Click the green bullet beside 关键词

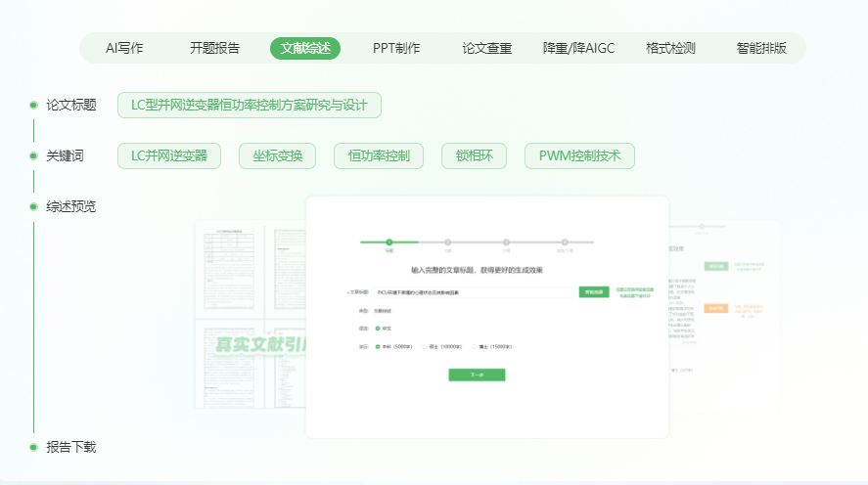click(33, 155)
